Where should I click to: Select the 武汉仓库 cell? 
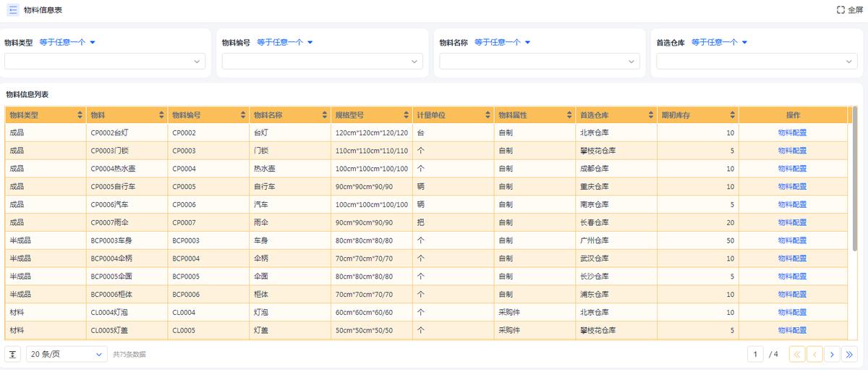(x=616, y=258)
